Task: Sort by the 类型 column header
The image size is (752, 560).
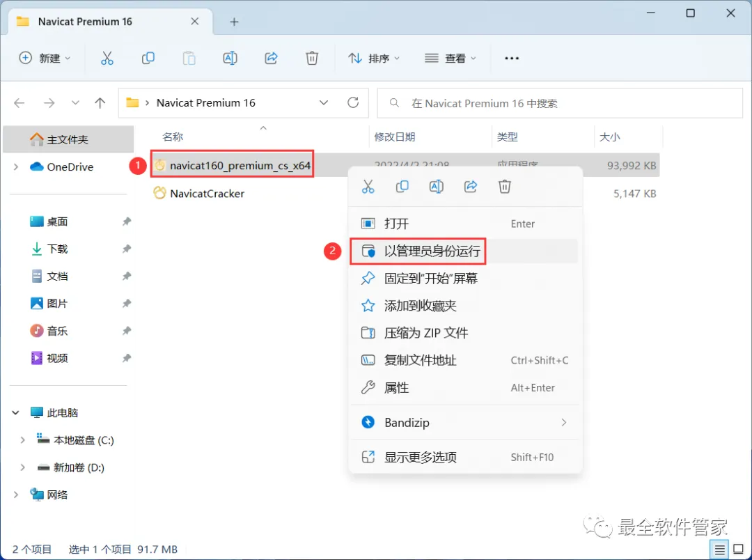Action: pyautogui.click(x=507, y=137)
